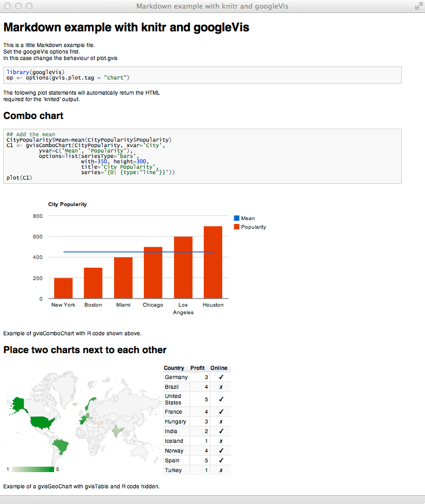Sort table by Online column header
The width and height of the screenshot is (425, 504).
pyautogui.click(x=219, y=368)
